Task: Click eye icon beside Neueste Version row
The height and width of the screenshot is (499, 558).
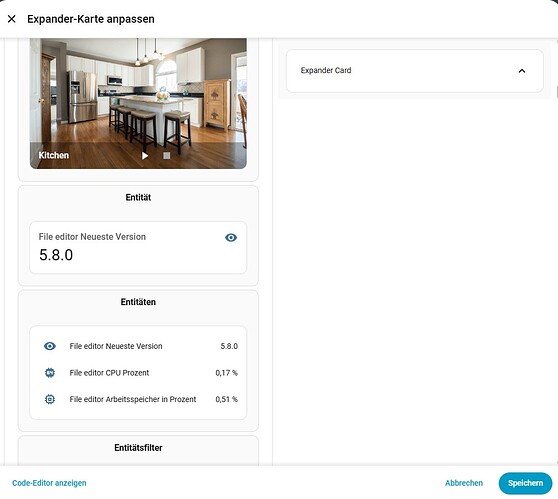Action: [x=50, y=346]
